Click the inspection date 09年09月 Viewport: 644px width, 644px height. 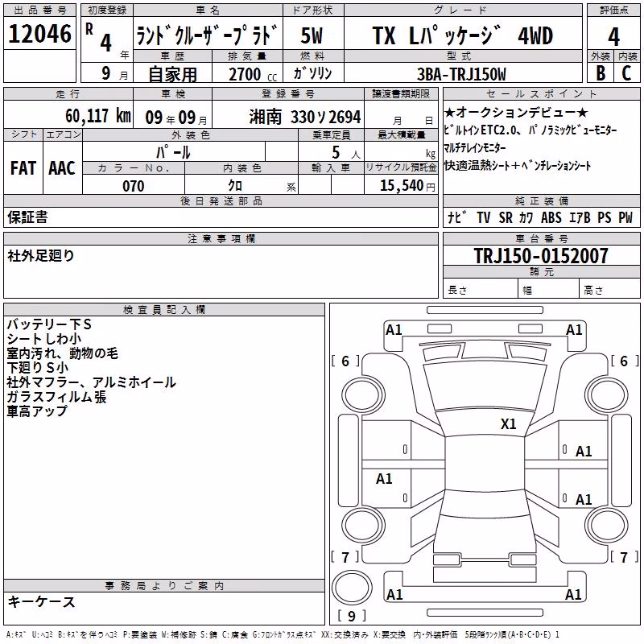(176, 118)
